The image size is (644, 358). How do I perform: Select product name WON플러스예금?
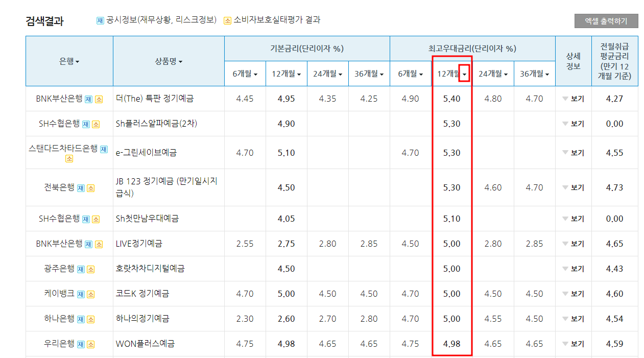tap(145, 344)
